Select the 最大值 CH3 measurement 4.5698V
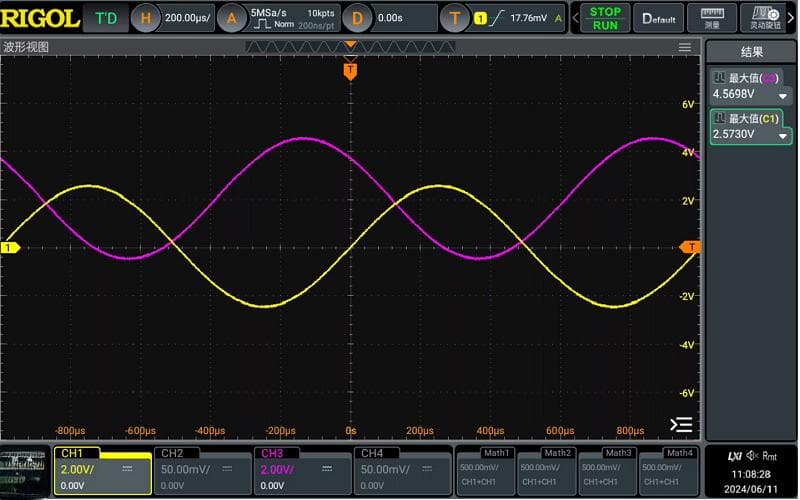Screen dimensions: 800x500 (x=749, y=86)
